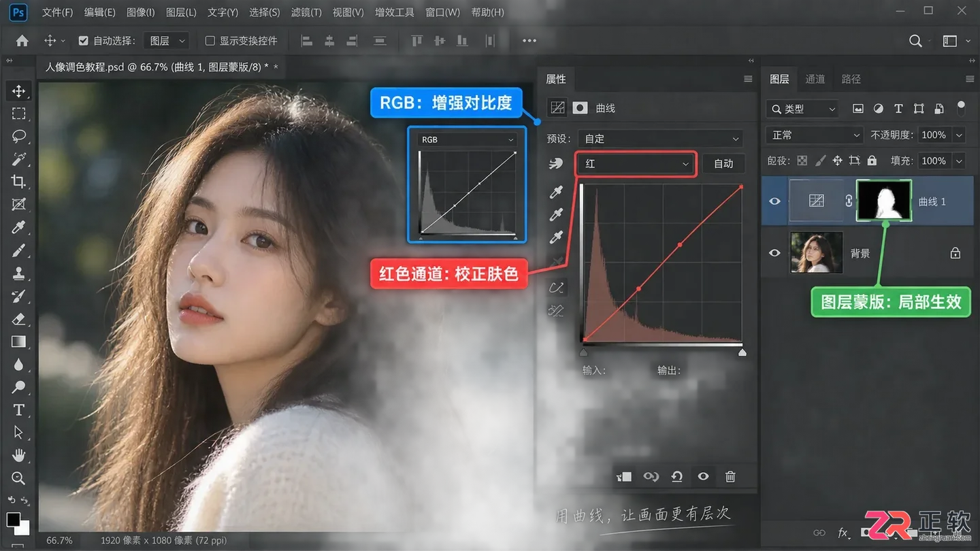Pick the black point eyedropper in curves
This screenshot has width=980, height=551.
pos(557,193)
